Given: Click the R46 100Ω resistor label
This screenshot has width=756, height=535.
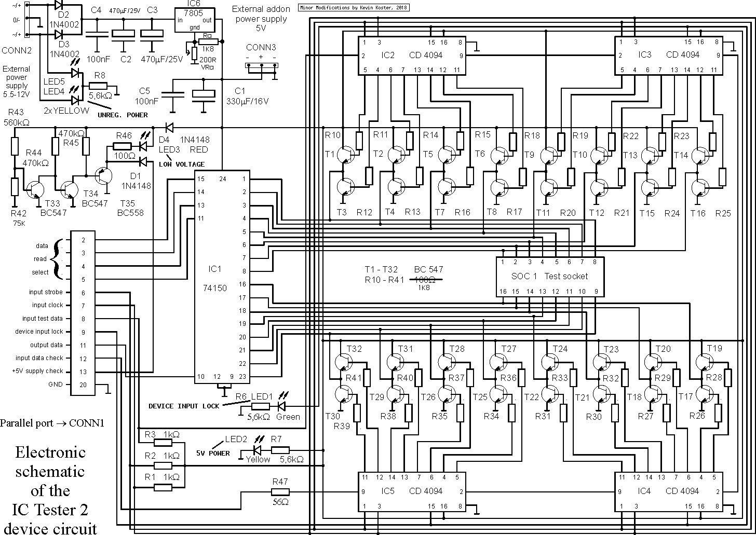Looking at the screenshot, I should tap(125, 145).
